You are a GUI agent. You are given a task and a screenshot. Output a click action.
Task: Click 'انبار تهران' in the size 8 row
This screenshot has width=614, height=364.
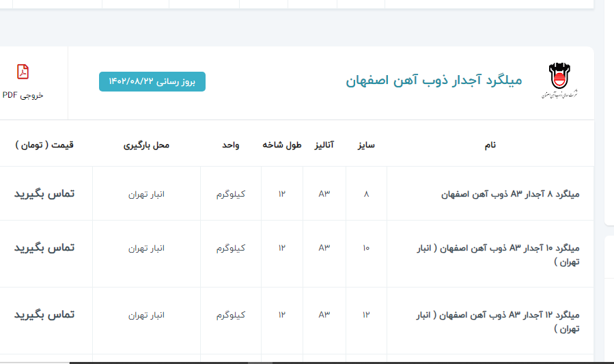click(146, 194)
